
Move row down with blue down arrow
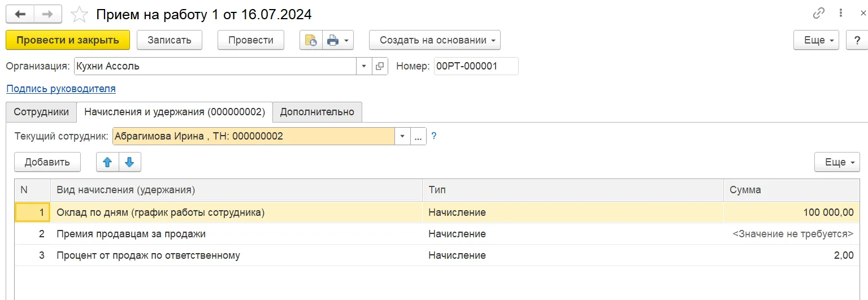pyautogui.click(x=129, y=162)
